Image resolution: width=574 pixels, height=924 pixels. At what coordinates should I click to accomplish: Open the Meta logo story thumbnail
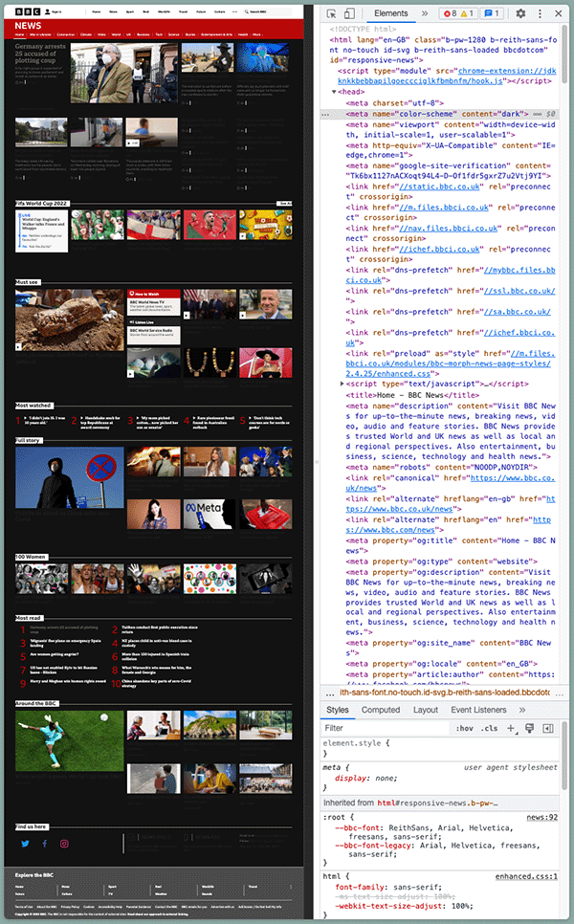210,514
